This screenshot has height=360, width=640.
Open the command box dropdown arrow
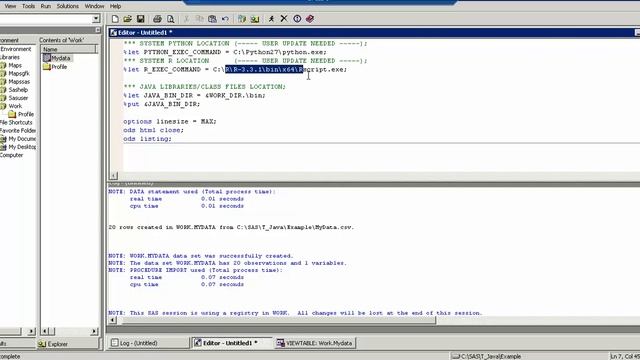click(96, 18)
